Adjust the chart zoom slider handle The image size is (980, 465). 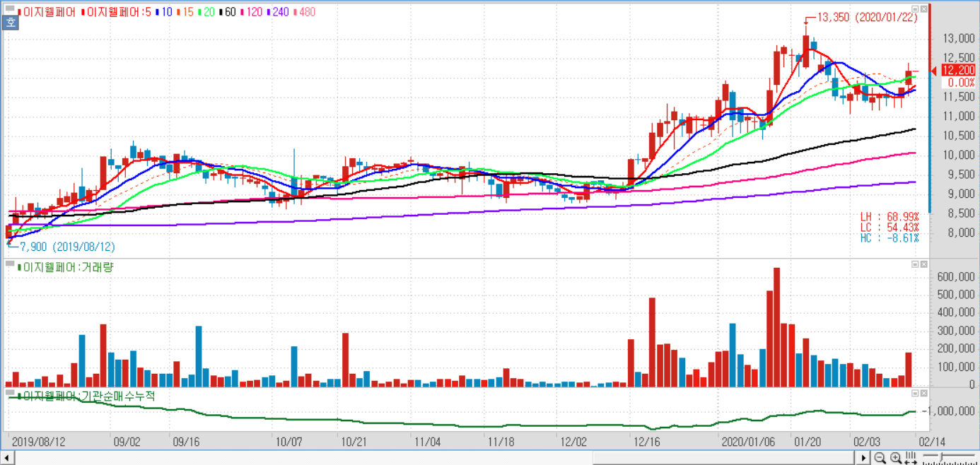tap(943, 458)
